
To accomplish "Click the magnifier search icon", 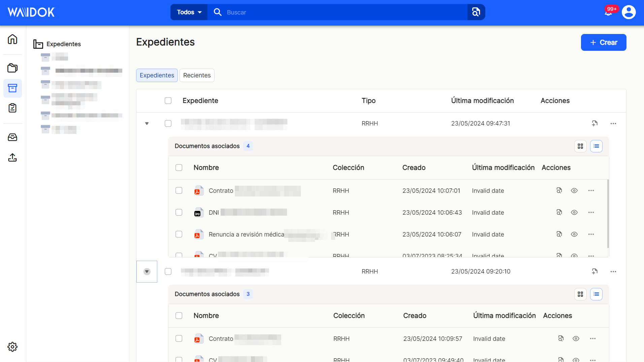I will (x=218, y=12).
